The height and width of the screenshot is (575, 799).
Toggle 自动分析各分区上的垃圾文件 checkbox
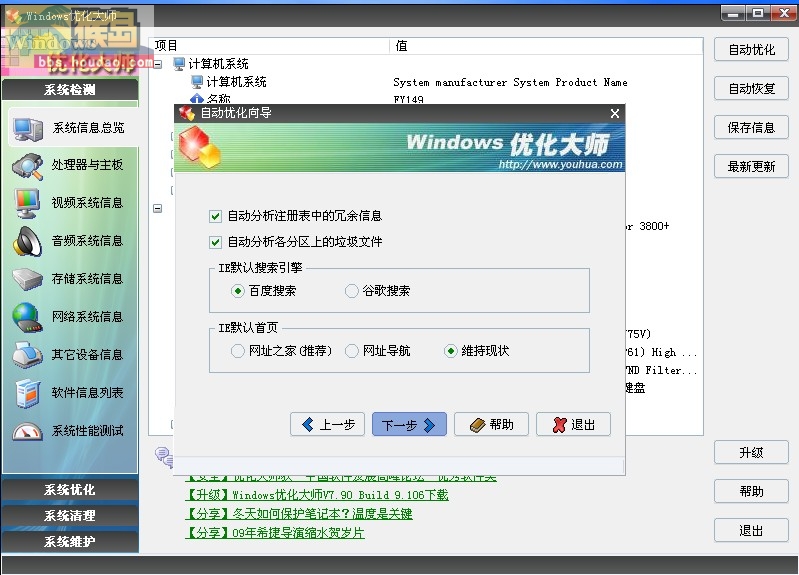215,242
